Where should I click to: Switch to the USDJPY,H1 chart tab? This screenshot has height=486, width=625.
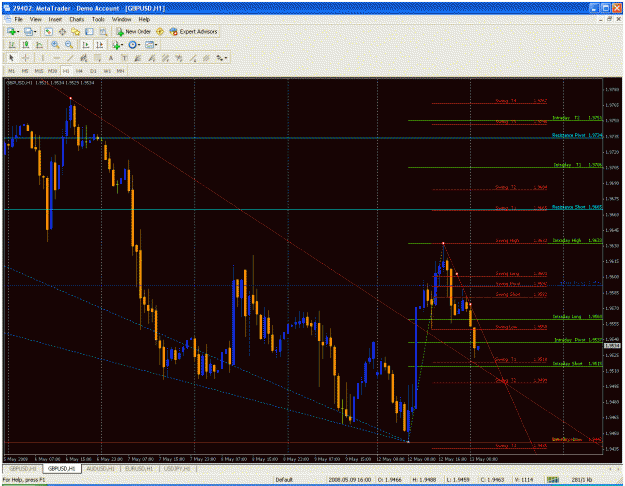click(177, 469)
